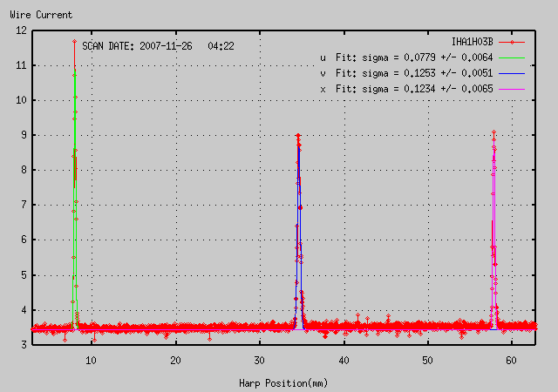The image size is (558, 392).
Task: Click y-axis tick label 12
Action: (21, 30)
